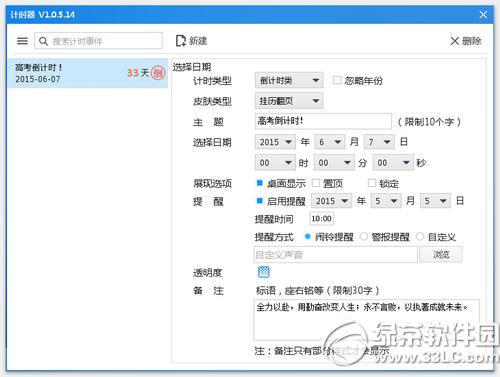
Task: Close the 计时器 window
Action: (x=483, y=15)
